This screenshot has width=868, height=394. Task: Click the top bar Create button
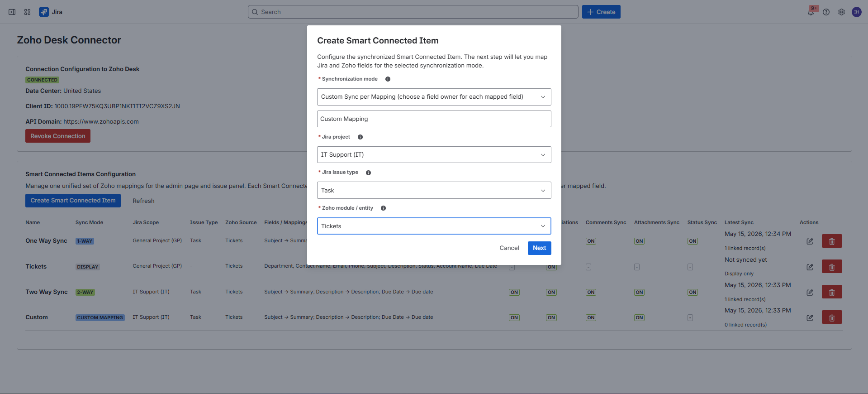pos(601,12)
